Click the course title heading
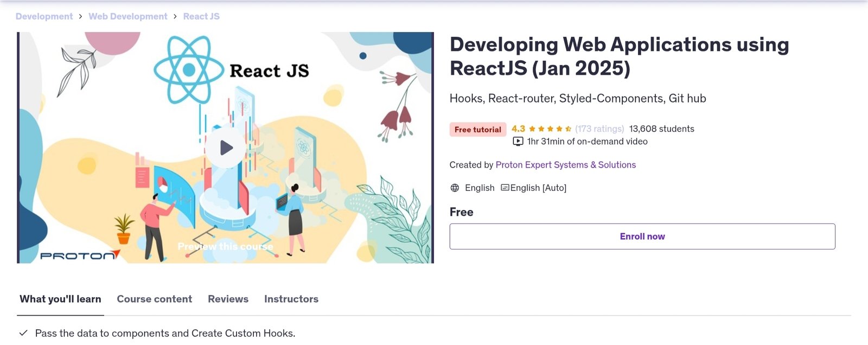The height and width of the screenshot is (345, 868). coord(620,56)
